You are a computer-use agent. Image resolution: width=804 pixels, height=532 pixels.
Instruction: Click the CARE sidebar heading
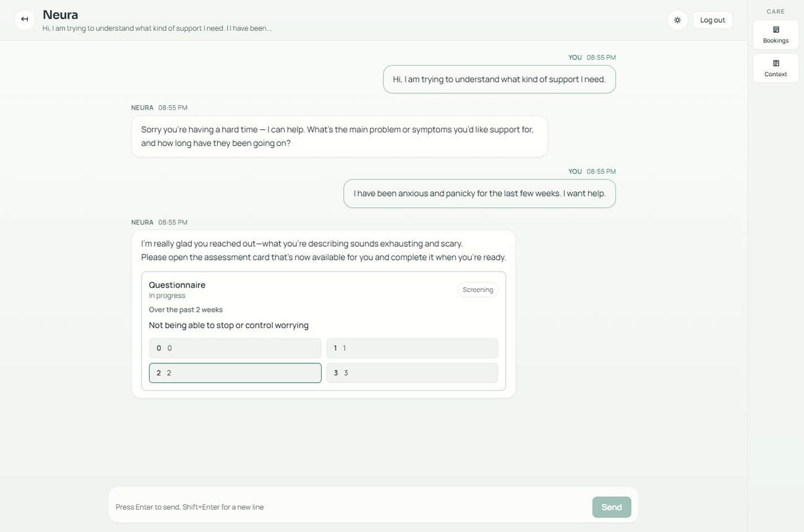click(776, 11)
